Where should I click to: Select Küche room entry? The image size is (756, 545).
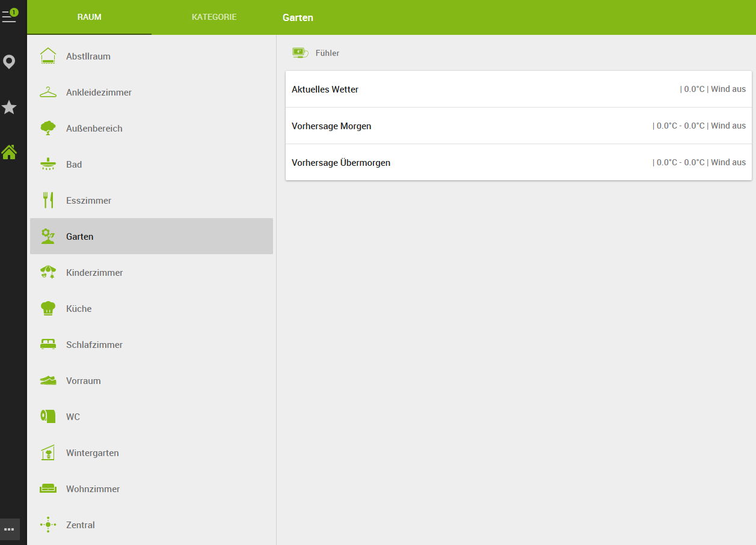(152, 308)
